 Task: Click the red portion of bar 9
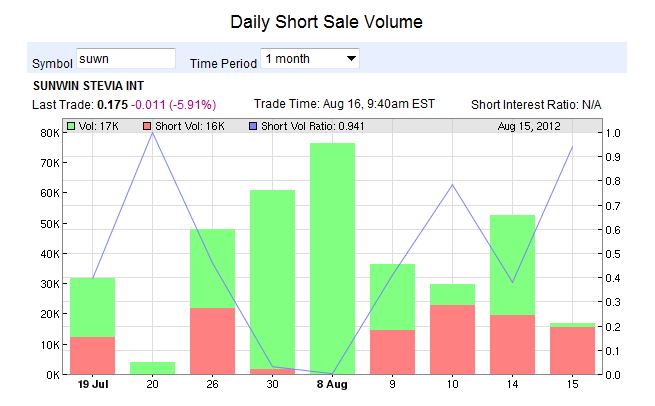point(392,352)
